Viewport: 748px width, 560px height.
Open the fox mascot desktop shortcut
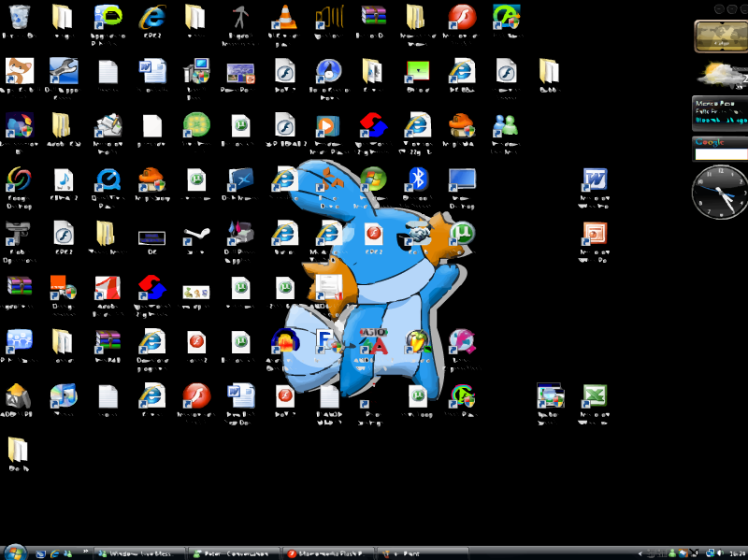coord(19,71)
